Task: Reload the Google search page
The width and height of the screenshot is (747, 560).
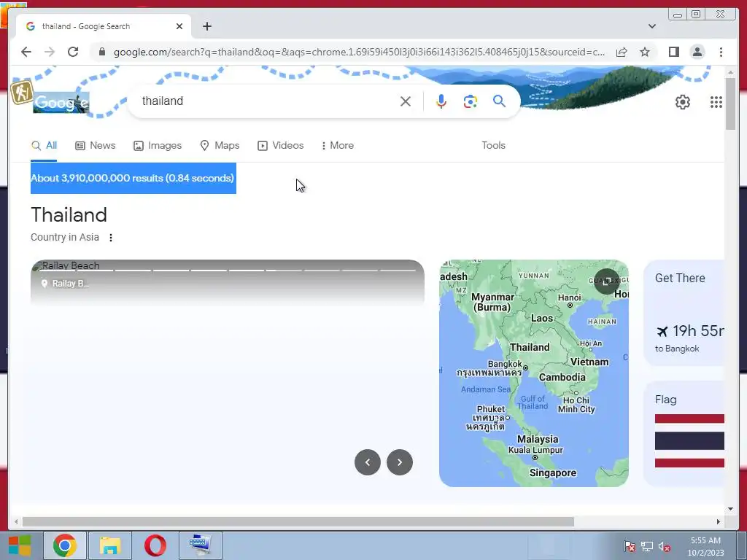Action: [x=73, y=52]
